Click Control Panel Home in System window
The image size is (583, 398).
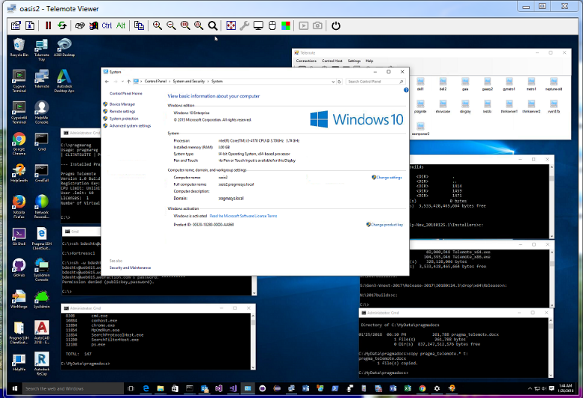126,93
